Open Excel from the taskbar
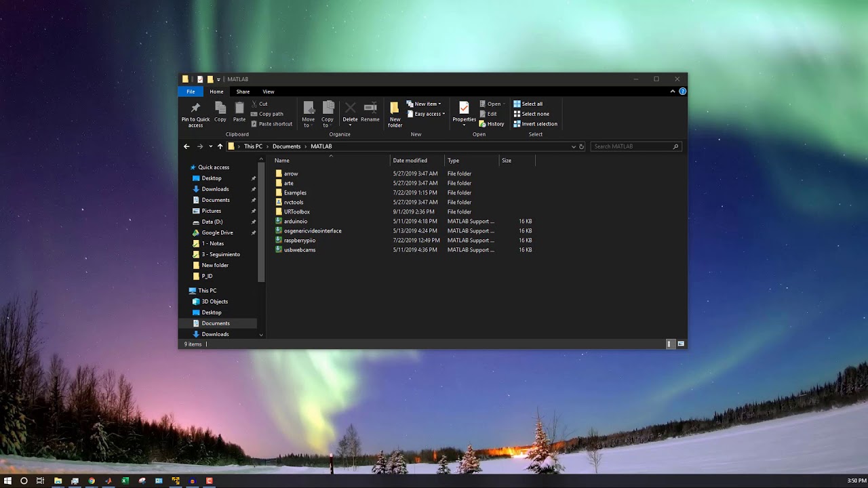Viewport: 868px width, 488px height. click(125, 481)
